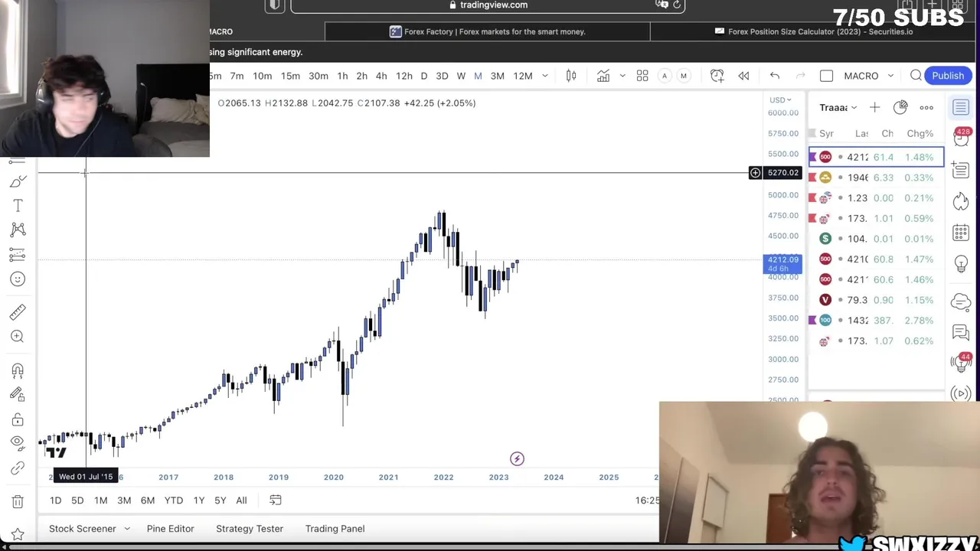Open the chart Patterns tool
The image size is (980, 551).
pos(18,230)
